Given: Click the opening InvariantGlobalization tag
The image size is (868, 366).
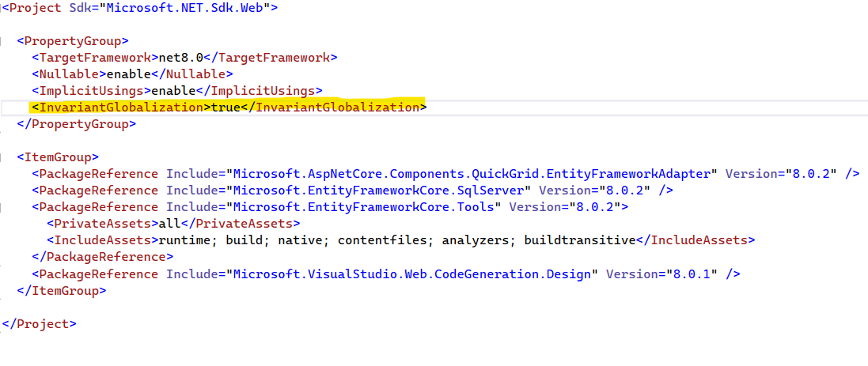Looking at the screenshot, I should tap(121, 108).
